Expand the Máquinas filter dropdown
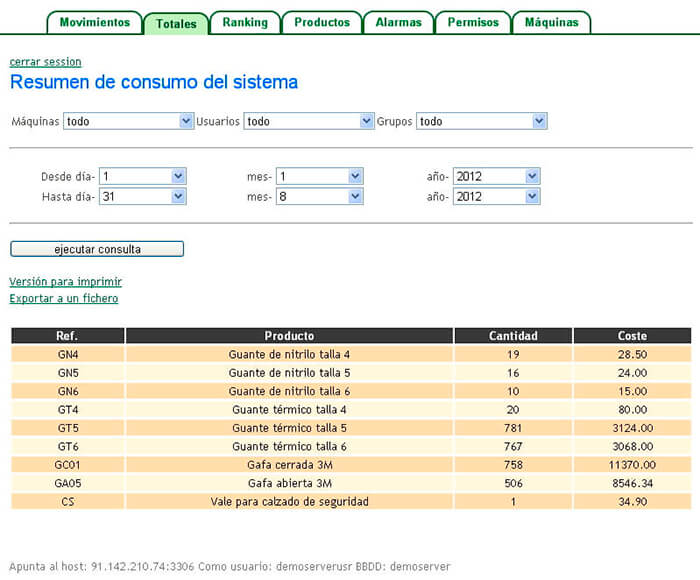Image resolution: width=700 pixels, height=580 pixels. [128, 121]
